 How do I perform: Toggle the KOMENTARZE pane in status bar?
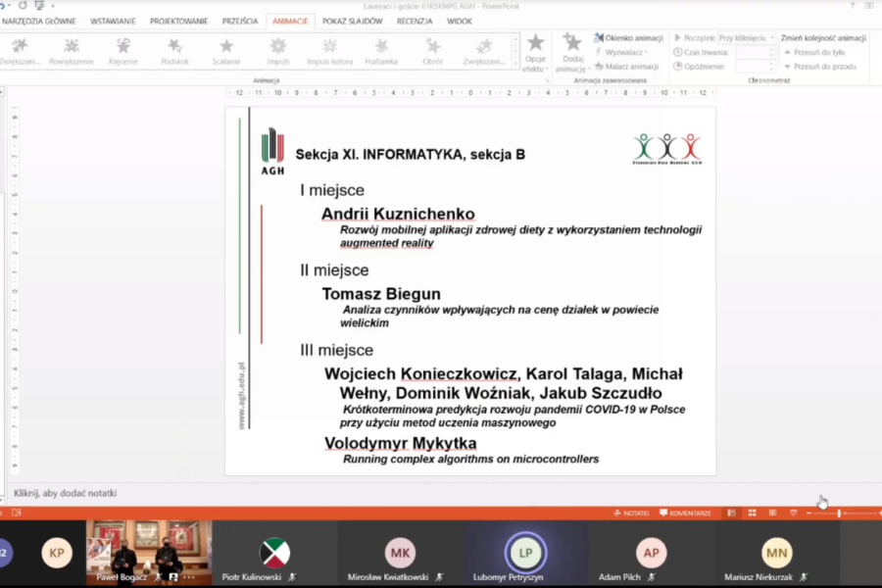tap(685, 513)
